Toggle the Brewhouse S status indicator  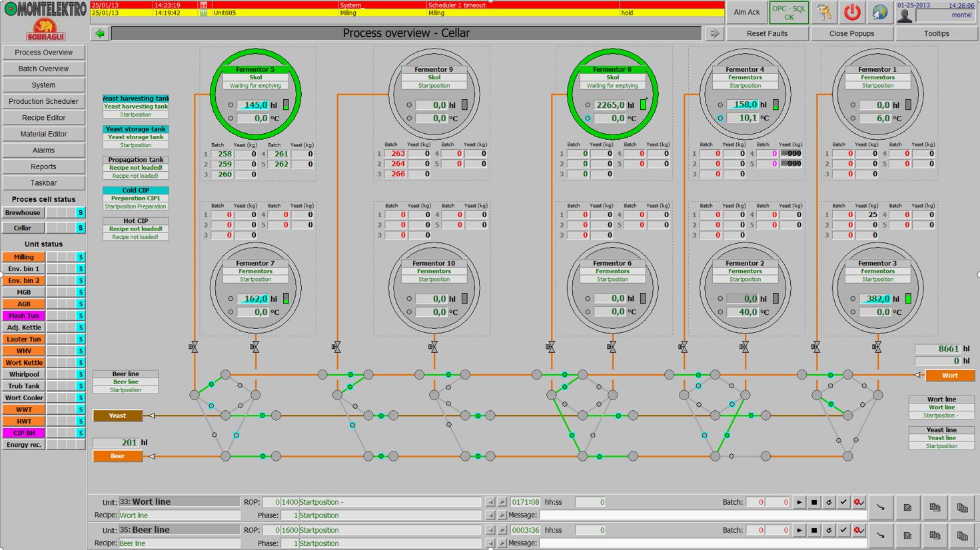[81, 213]
